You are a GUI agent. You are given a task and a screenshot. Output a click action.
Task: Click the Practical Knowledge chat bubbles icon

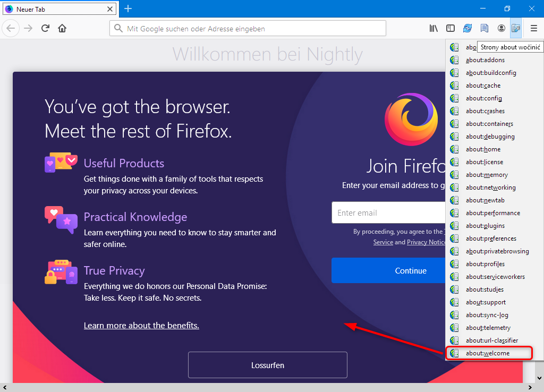pos(61,220)
